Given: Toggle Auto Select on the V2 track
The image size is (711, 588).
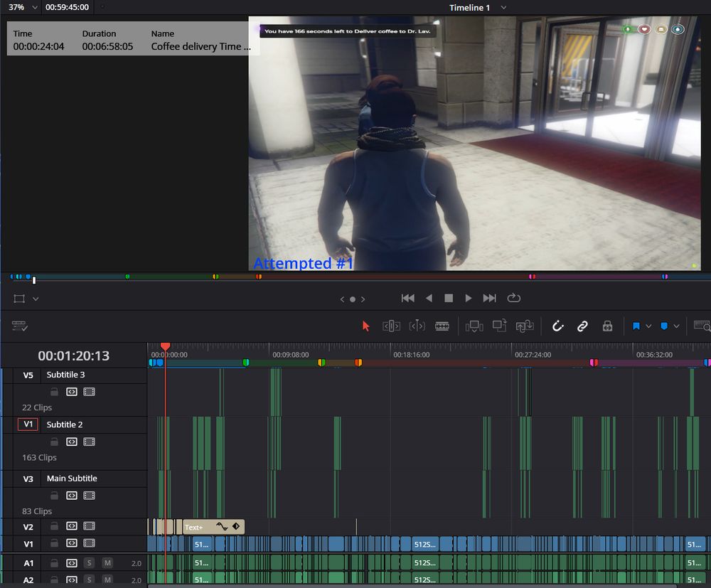Looking at the screenshot, I should [x=72, y=526].
